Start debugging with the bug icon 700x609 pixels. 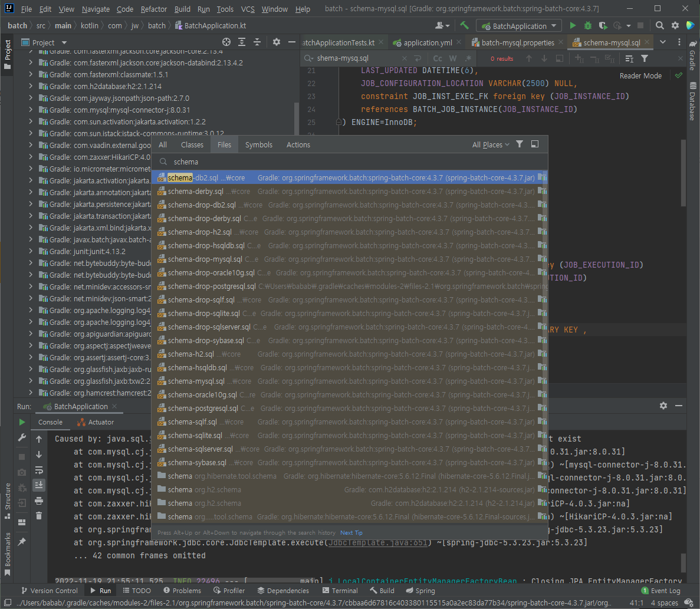point(588,26)
